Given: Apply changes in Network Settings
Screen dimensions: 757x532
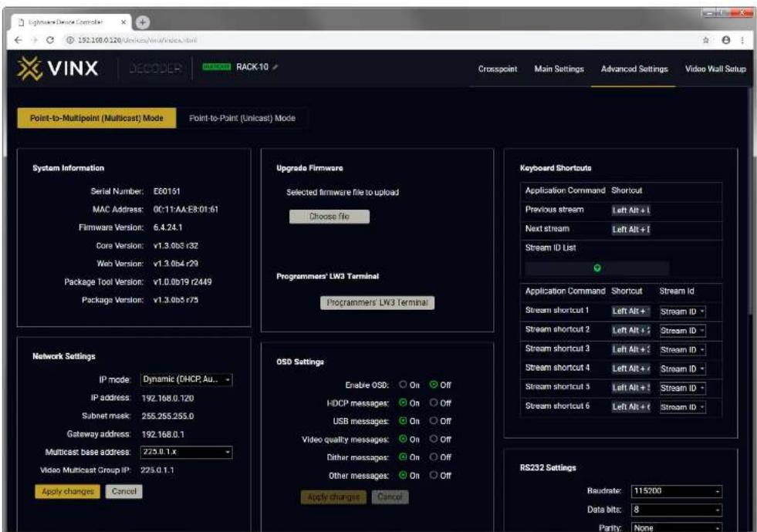Looking at the screenshot, I should tap(68, 491).
